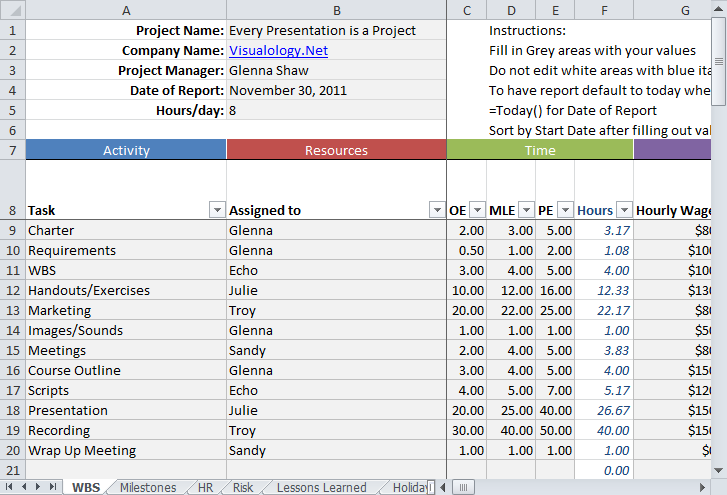This screenshot has height=495, width=727.
Task: Open the Assigned to filter dropdown
Action: pos(436,210)
